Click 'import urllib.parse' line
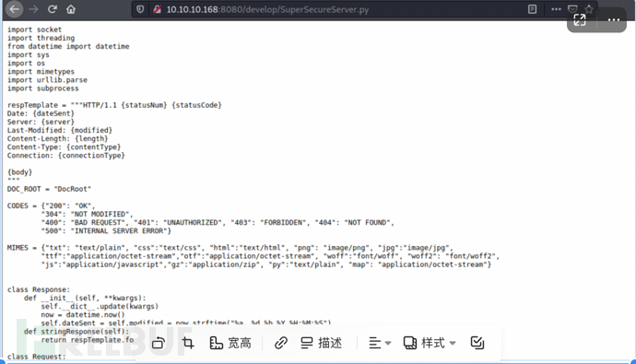Image resolution: width=636 pixels, height=364 pixels. point(47,80)
